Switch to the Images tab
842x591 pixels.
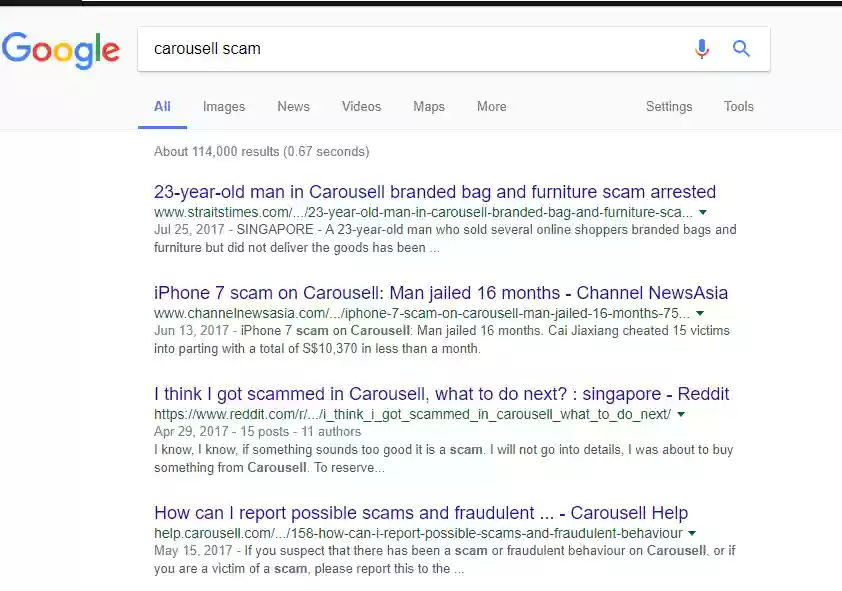pyautogui.click(x=224, y=106)
